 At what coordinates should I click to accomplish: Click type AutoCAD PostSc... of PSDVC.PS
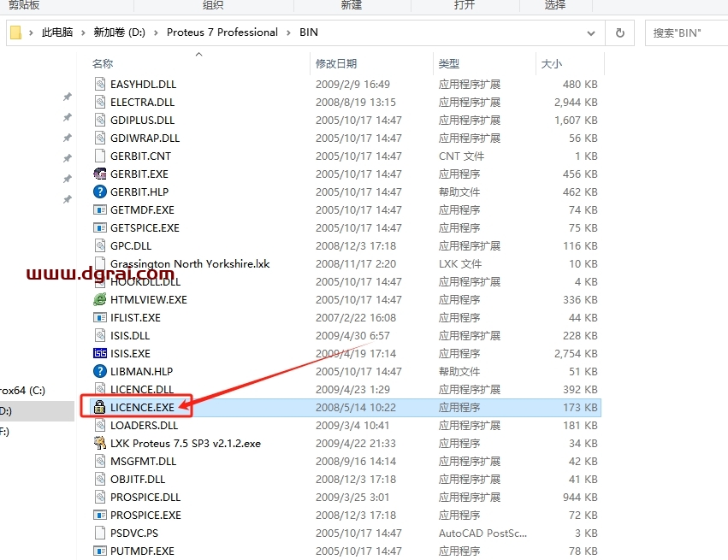482,533
